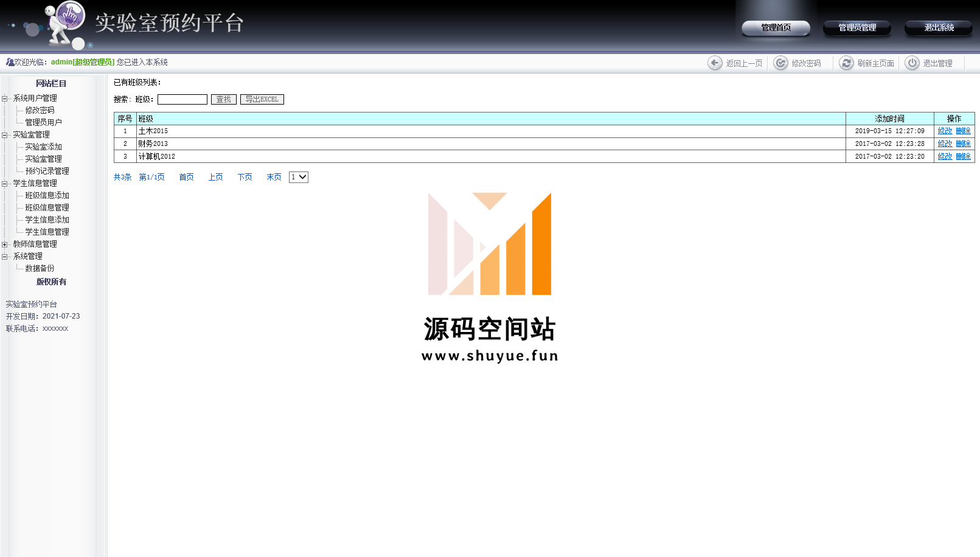
Task: Click the 财务2013 class cell
Action: tap(491, 144)
